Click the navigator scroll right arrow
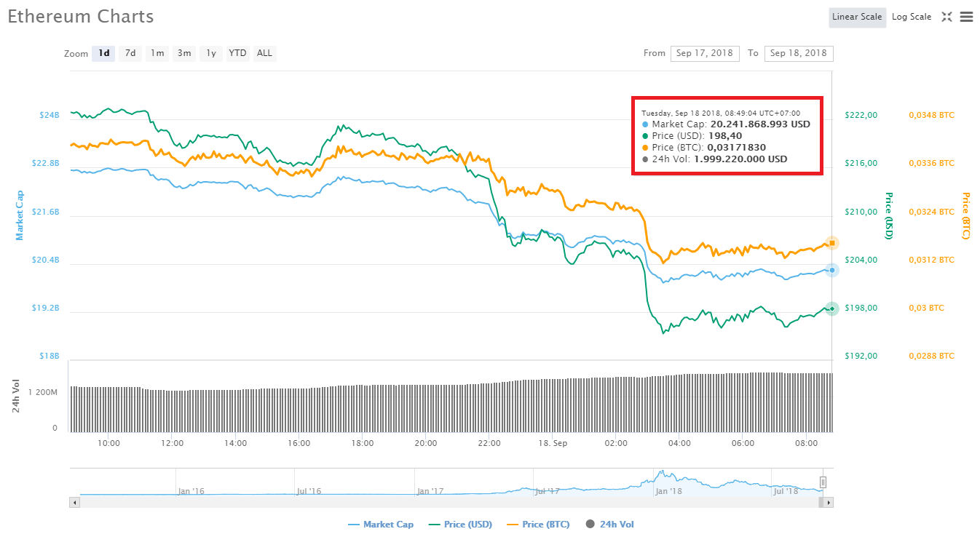This screenshot has height=534, width=980. click(x=829, y=502)
